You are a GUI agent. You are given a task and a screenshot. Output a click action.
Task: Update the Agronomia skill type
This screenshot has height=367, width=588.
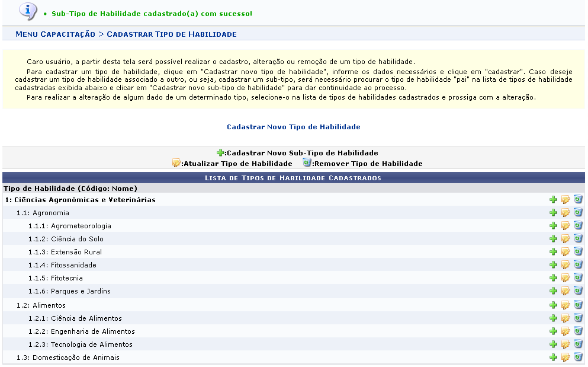click(x=565, y=213)
